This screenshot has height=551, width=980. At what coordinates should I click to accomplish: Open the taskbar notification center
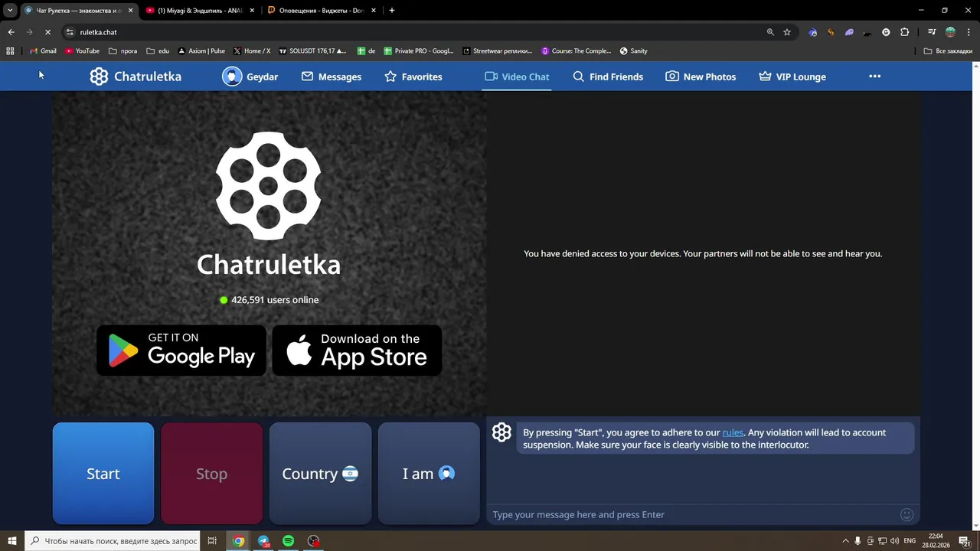pos(965,541)
